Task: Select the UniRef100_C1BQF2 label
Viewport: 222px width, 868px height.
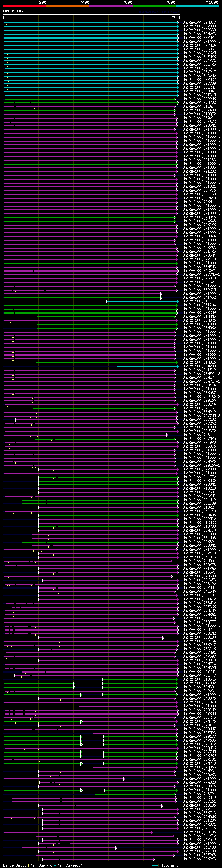Action: tap(199, 114)
